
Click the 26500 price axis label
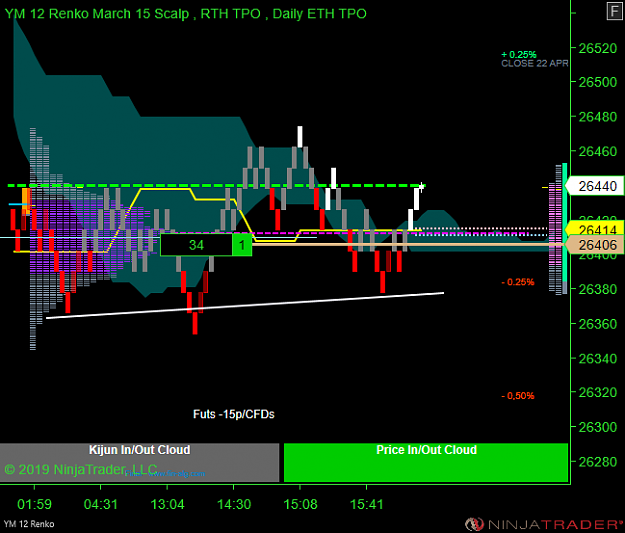(597, 82)
